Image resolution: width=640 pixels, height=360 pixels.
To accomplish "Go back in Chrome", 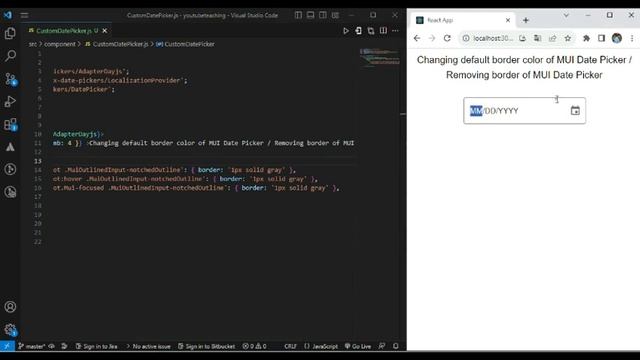I will 417,38.
